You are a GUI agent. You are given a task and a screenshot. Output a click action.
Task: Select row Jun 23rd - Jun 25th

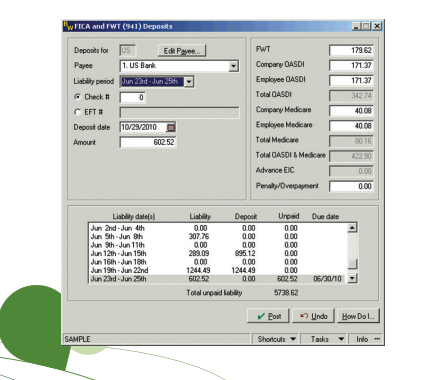[218, 279]
